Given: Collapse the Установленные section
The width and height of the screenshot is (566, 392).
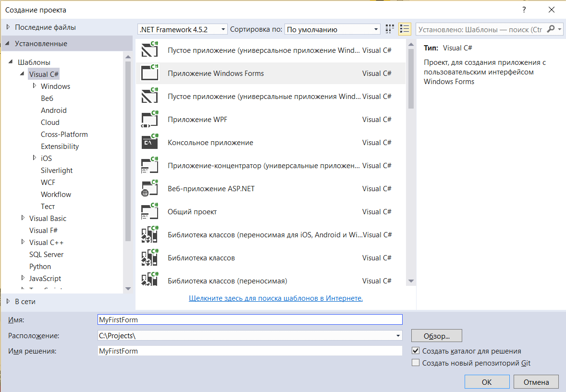Looking at the screenshot, I should click(x=7, y=43).
